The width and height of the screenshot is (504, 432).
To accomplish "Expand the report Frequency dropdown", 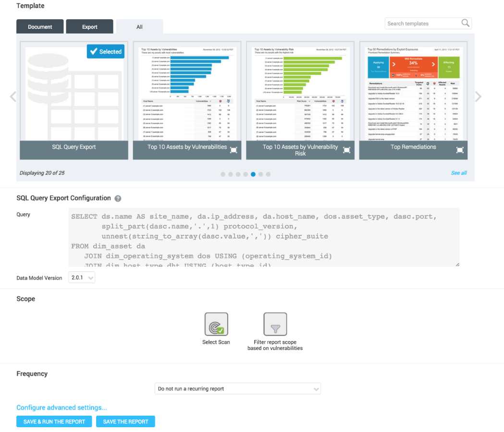I will click(238, 388).
